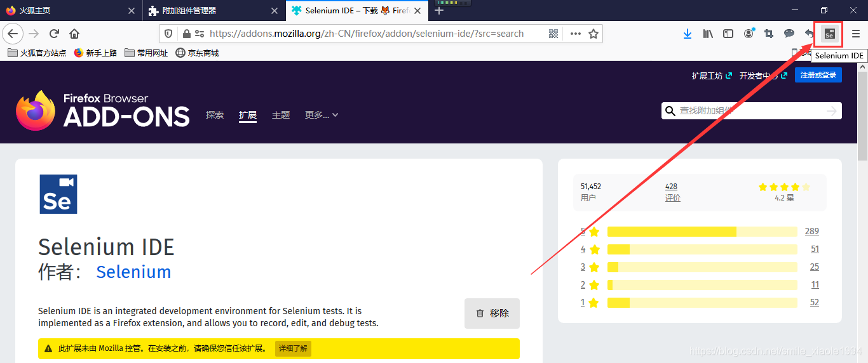Focus the 查找附加组件 search field
This screenshot has width=868, height=363.
(x=752, y=111)
